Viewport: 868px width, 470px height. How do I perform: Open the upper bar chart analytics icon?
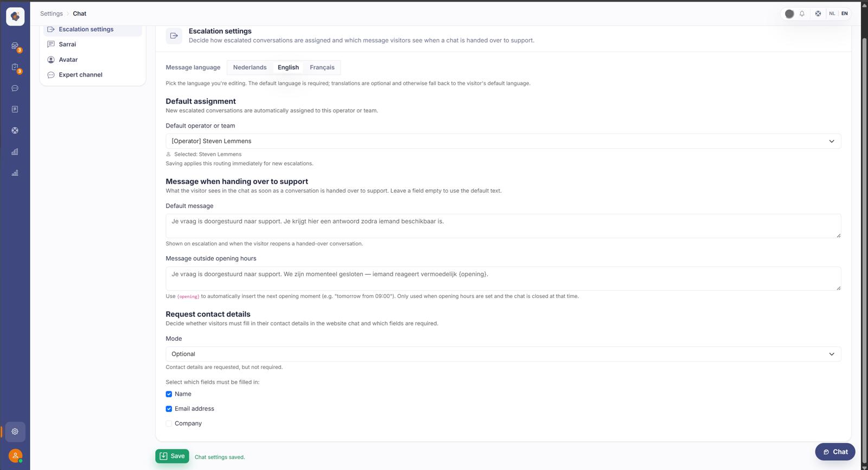(x=15, y=152)
